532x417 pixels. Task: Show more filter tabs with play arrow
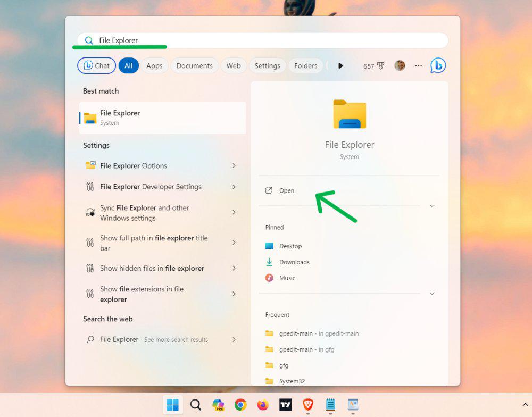[340, 65]
